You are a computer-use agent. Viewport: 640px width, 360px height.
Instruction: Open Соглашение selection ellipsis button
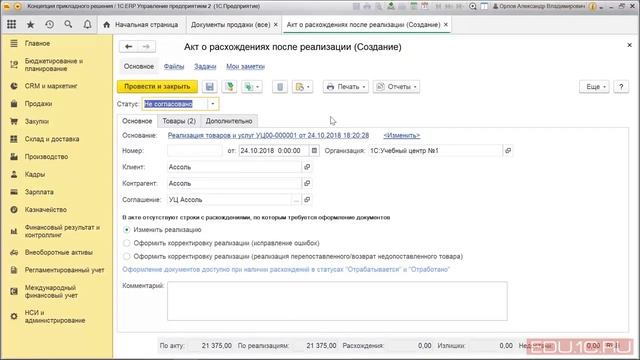point(296,200)
